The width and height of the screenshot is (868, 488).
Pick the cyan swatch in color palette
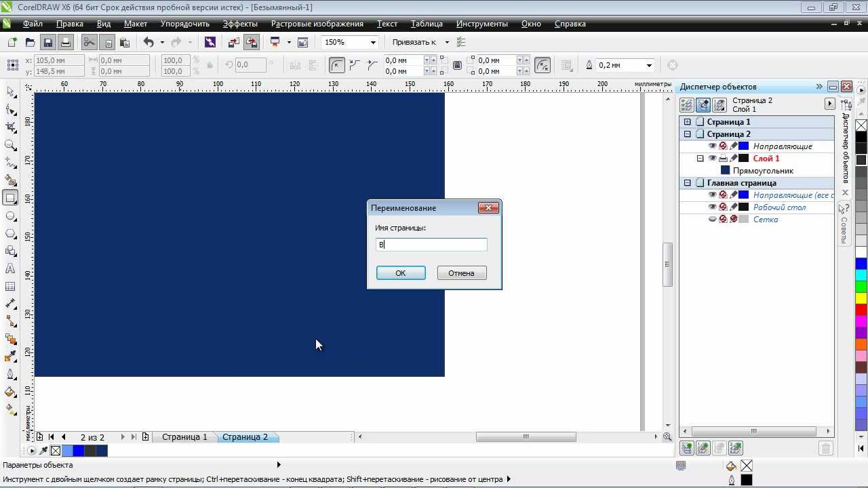click(x=861, y=275)
